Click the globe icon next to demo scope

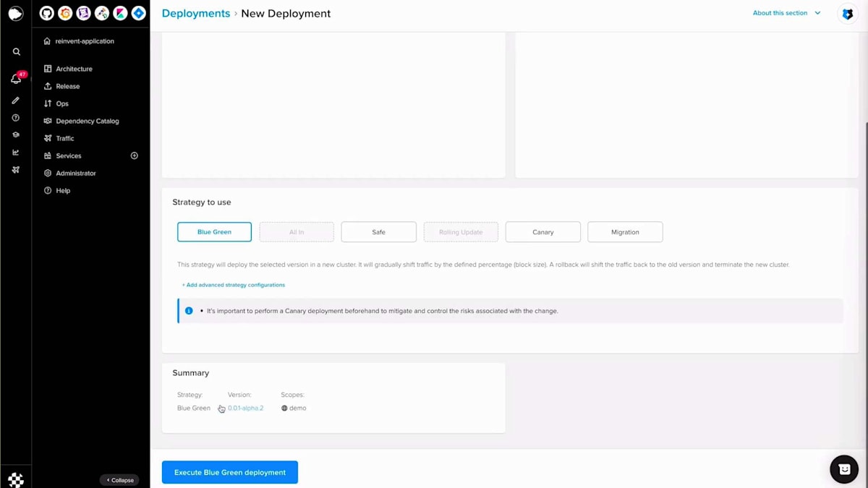[x=284, y=408]
